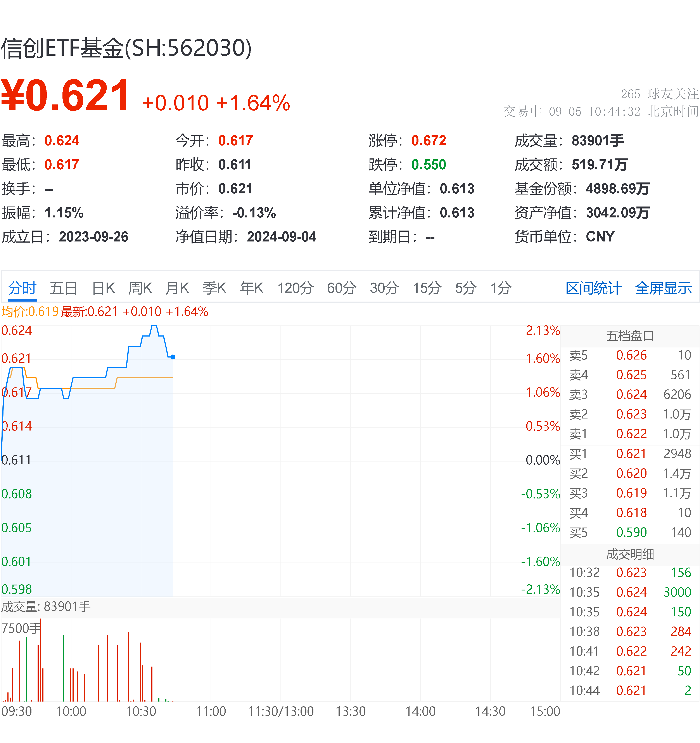Click the 昨收 value 0.611
700x743 pixels.
(235, 165)
